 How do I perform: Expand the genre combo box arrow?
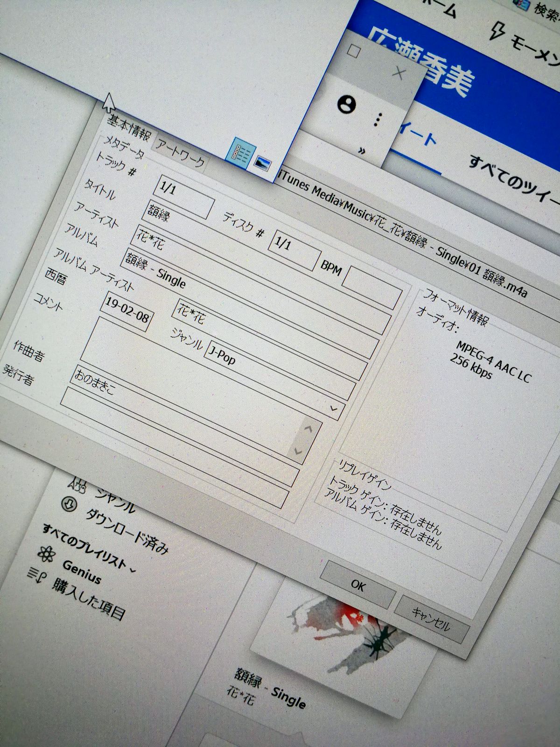click(334, 409)
